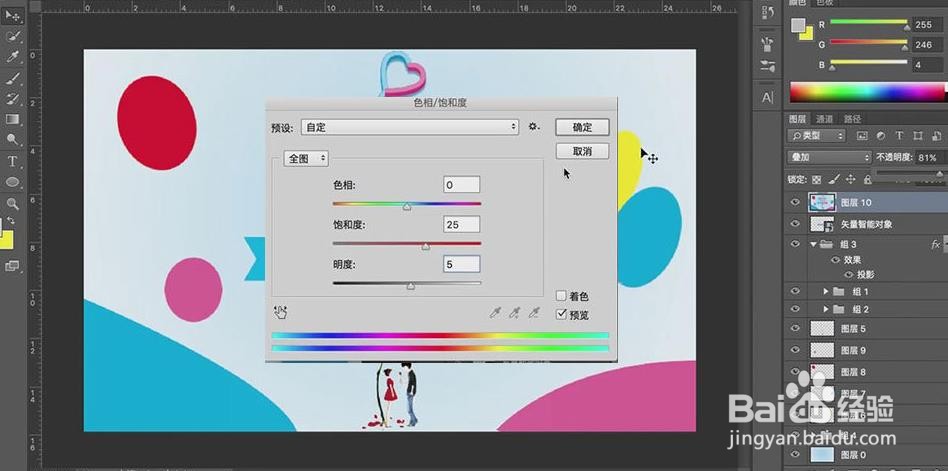
Task: Hide the 组 3 group
Action: (795, 244)
